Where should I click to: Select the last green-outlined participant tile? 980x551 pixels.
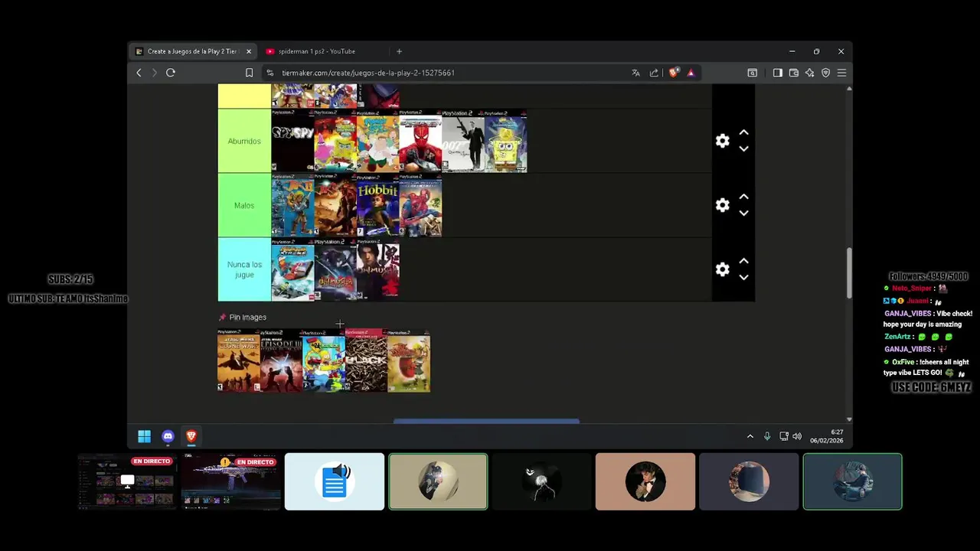point(852,481)
